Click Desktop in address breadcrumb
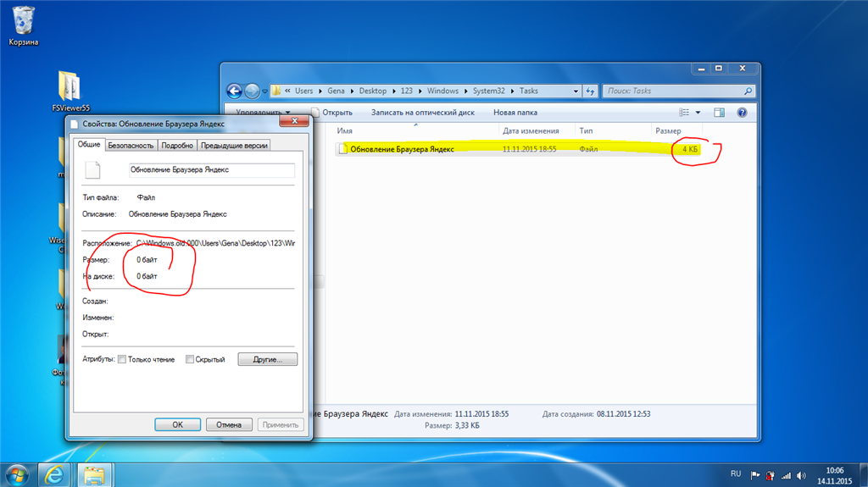Viewport: 868px width, 487px height. 373,91
